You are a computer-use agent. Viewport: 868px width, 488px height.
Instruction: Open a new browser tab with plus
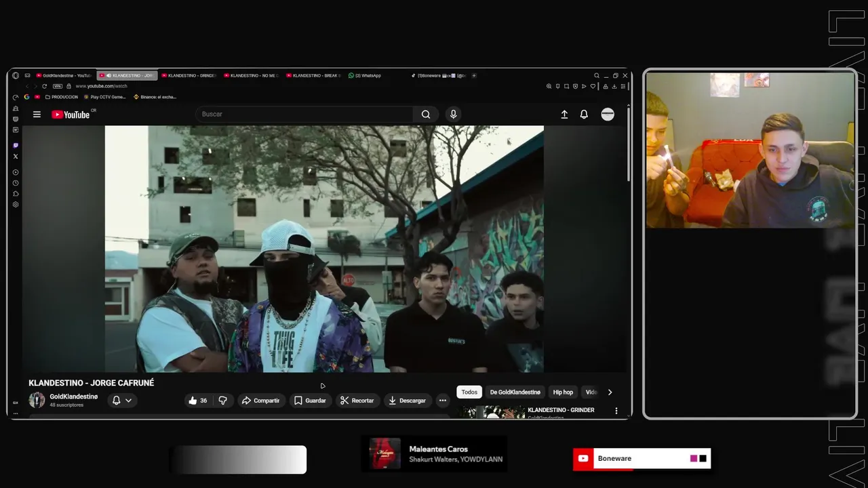(474, 75)
